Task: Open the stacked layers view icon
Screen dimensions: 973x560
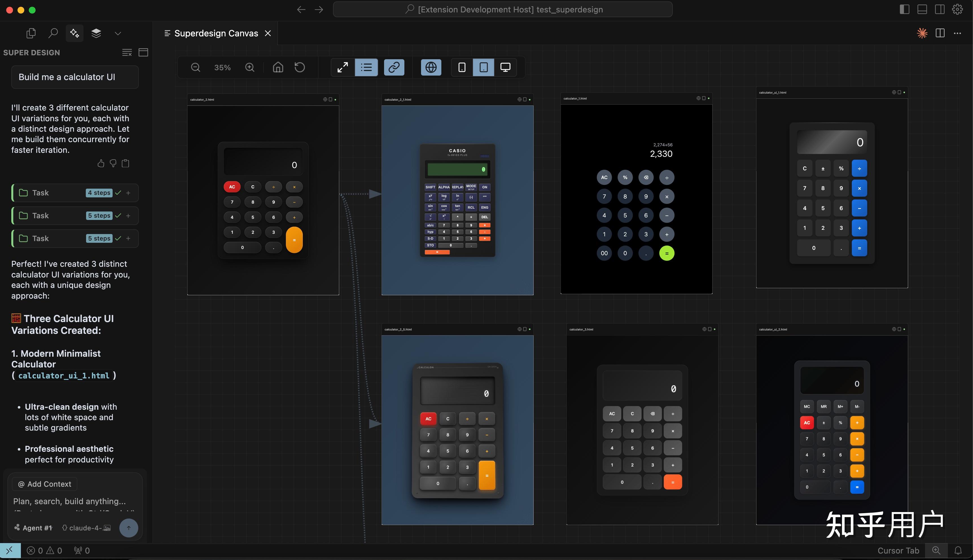Action: [x=96, y=34]
